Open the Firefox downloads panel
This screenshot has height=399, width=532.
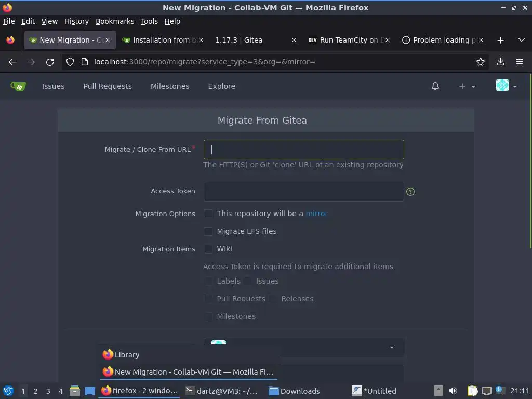point(500,62)
